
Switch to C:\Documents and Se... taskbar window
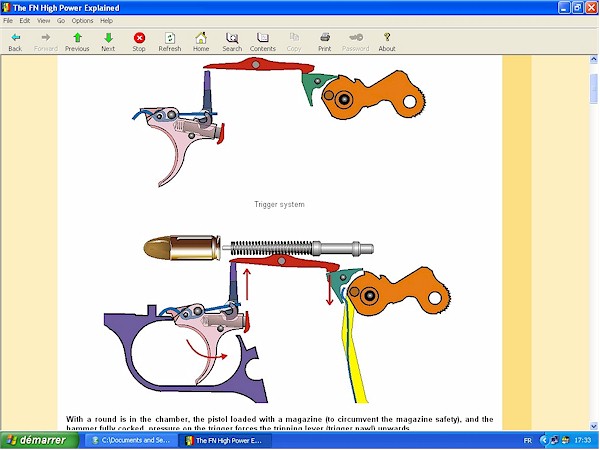[131, 440]
